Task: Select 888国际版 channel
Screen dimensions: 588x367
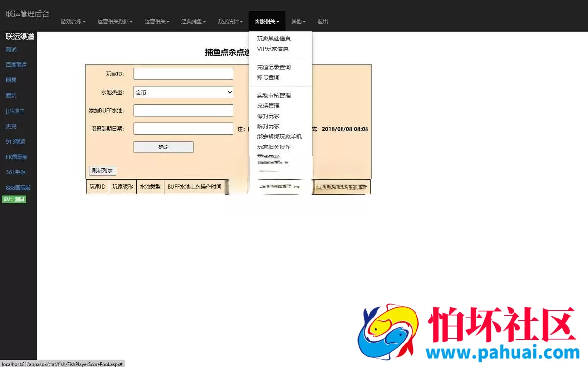Action: point(18,188)
